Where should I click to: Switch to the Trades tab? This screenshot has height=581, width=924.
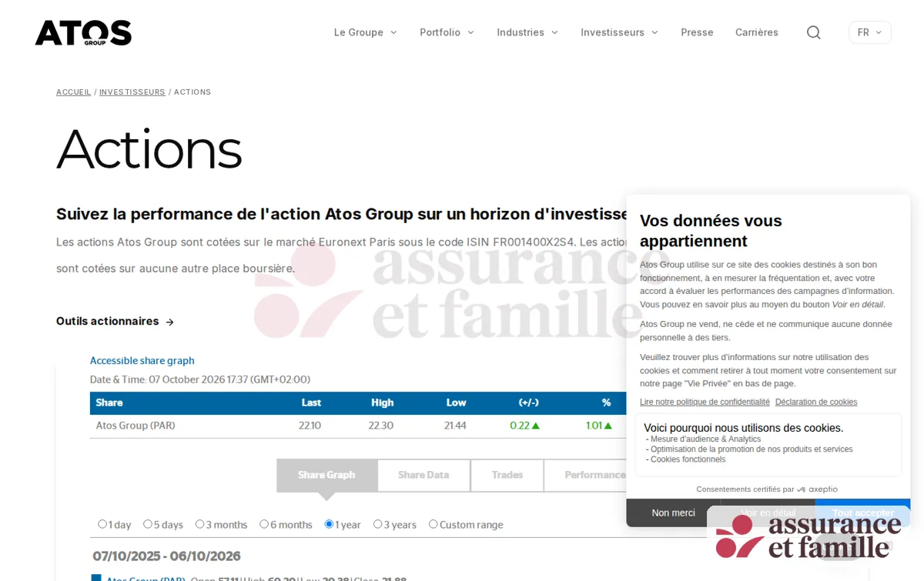coord(507,476)
